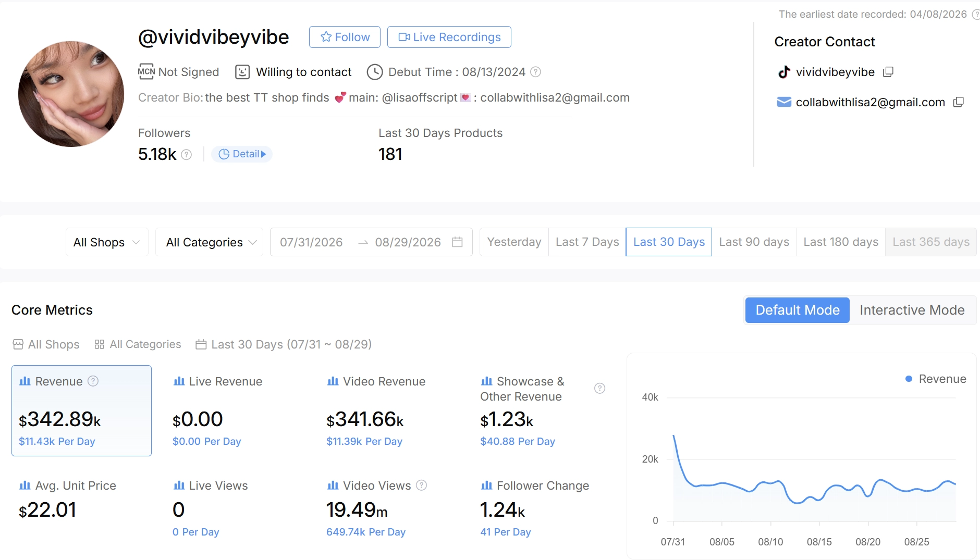Select the Last 90 days tab
Image resolution: width=980 pixels, height=560 pixels.
tap(754, 242)
